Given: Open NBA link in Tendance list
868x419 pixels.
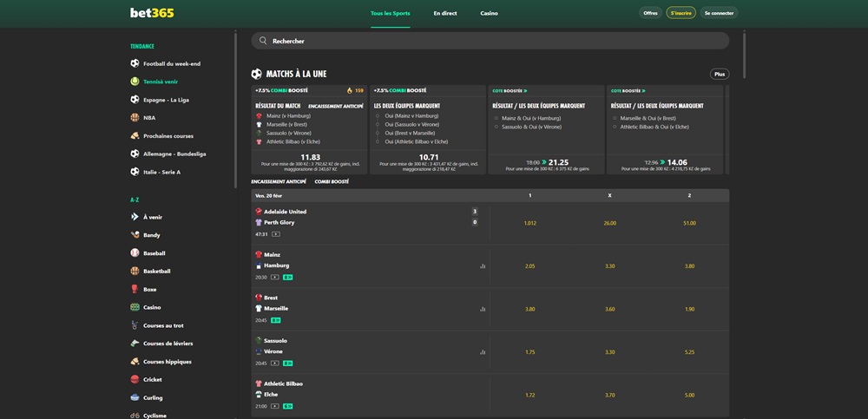Looking at the screenshot, I should tap(149, 118).
